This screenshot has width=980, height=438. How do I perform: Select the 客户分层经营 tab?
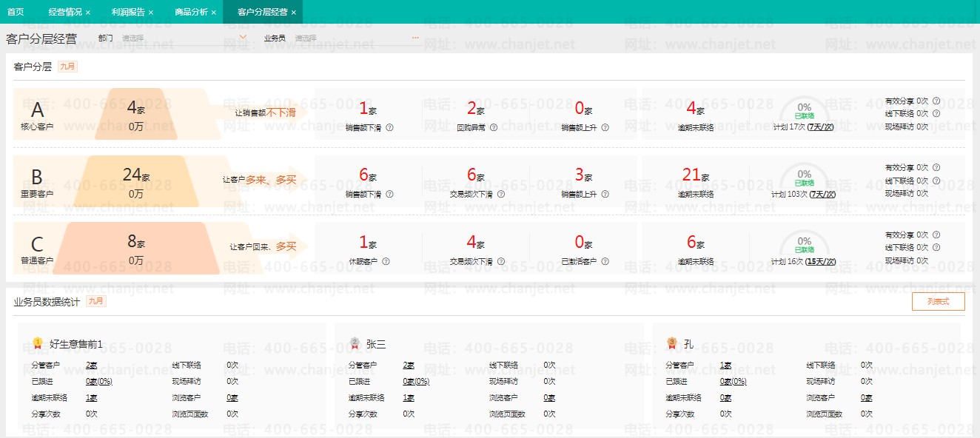[262, 13]
